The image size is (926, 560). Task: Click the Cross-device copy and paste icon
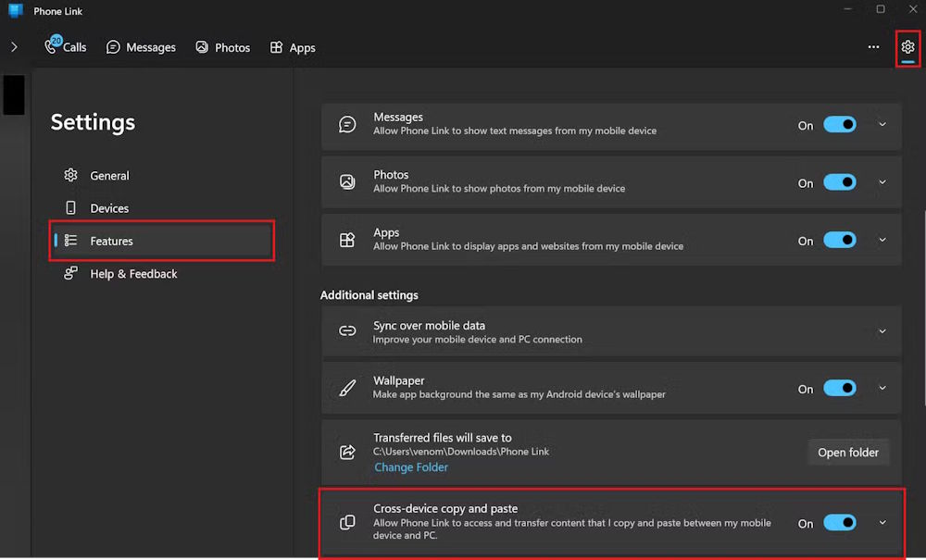pyautogui.click(x=347, y=521)
